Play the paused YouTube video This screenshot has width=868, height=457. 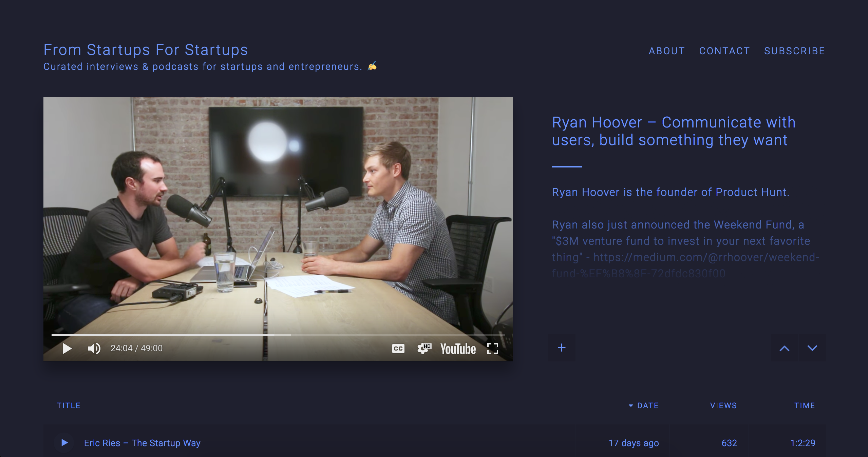coord(67,349)
